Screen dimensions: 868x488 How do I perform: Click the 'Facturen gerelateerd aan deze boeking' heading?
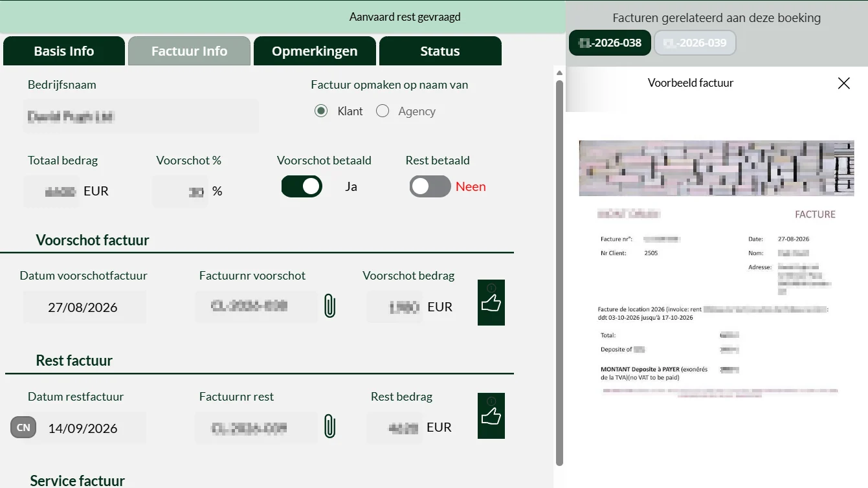tap(717, 18)
